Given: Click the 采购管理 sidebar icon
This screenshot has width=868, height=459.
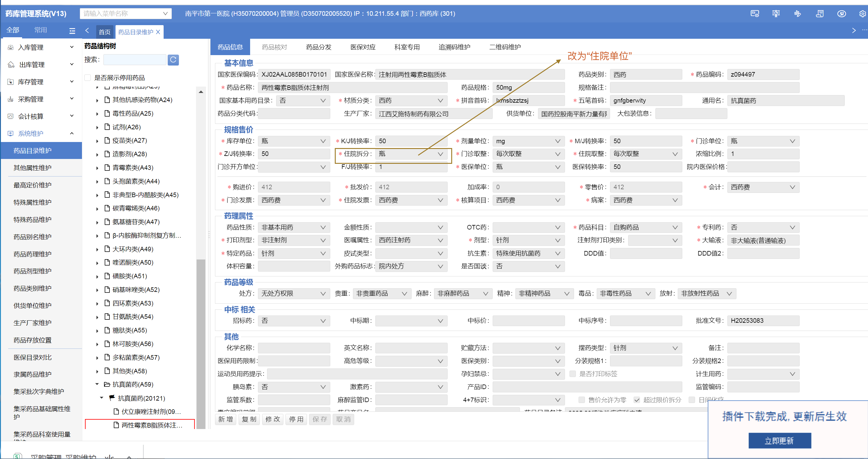Looking at the screenshot, I should (x=11, y=99).
